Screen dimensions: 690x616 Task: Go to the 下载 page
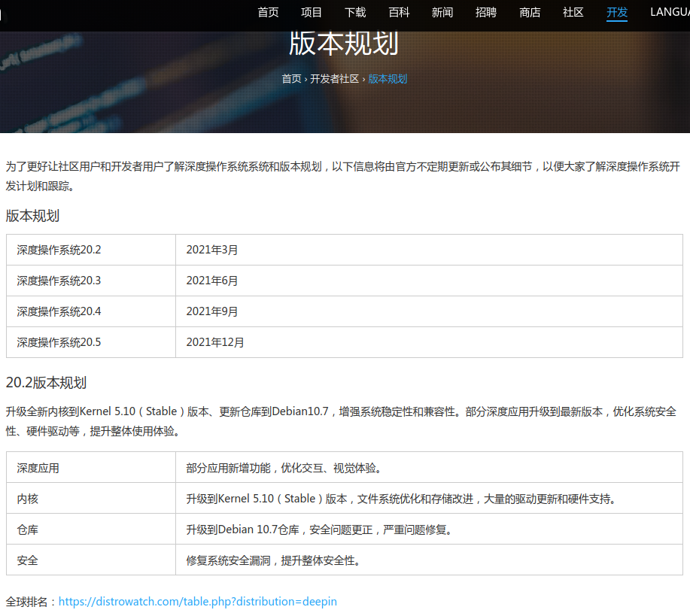[355, 12]
